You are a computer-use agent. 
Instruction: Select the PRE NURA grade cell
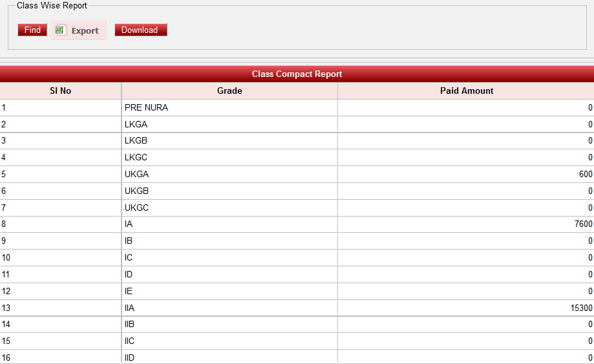[x=147, y=108]
